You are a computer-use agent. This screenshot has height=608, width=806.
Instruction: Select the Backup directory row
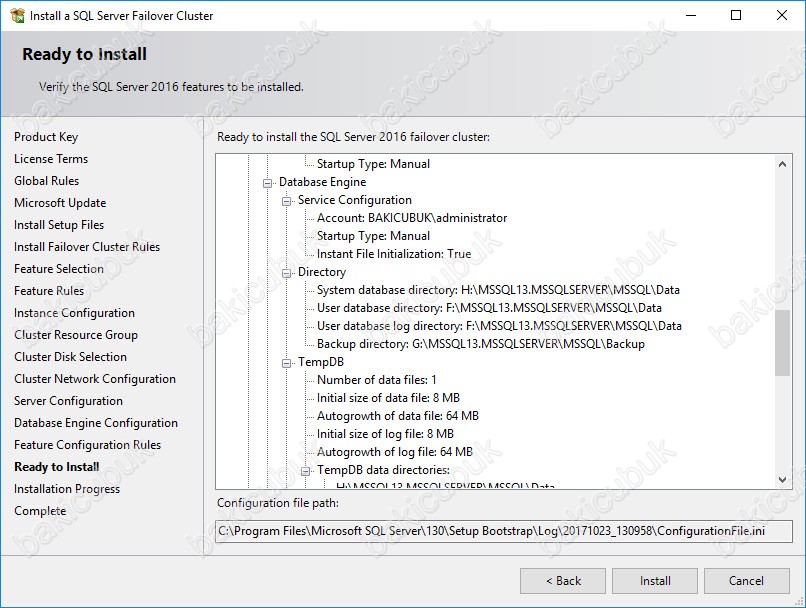pyautogui.click(x=481, y=344)
